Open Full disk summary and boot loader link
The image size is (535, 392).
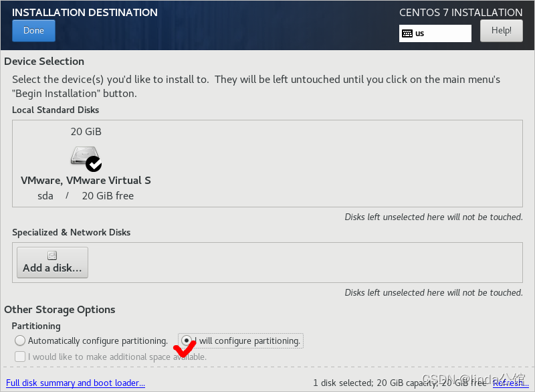coord(76,383)
